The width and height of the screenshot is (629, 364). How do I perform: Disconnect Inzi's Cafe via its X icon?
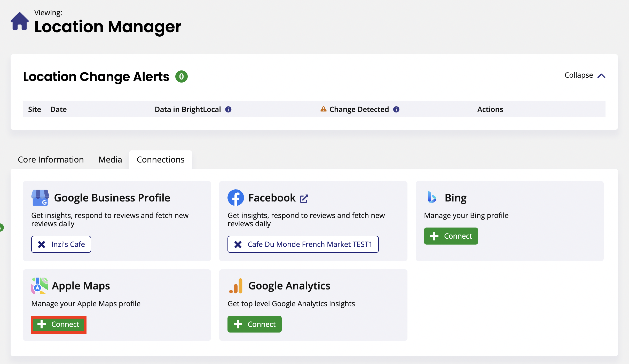coord(42,244)
